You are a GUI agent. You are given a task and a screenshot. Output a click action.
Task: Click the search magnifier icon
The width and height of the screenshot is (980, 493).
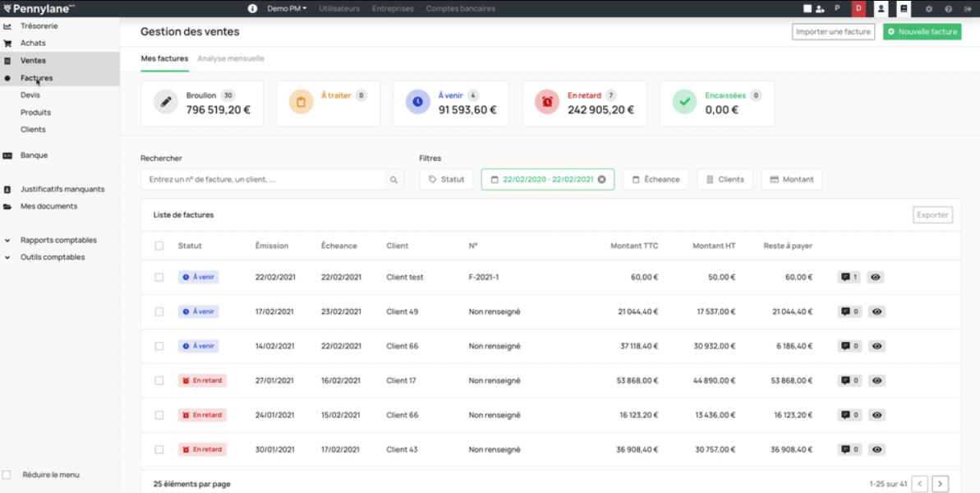[393, 180]
